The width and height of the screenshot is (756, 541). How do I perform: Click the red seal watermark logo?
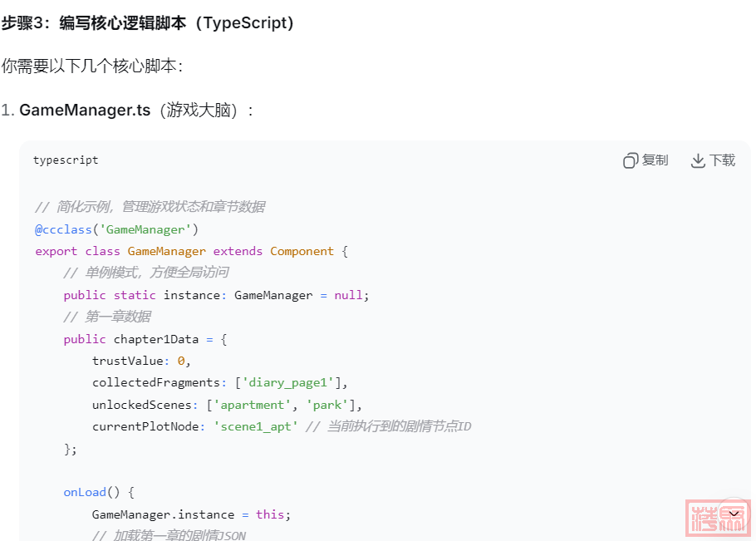click(x=718, y=519)
